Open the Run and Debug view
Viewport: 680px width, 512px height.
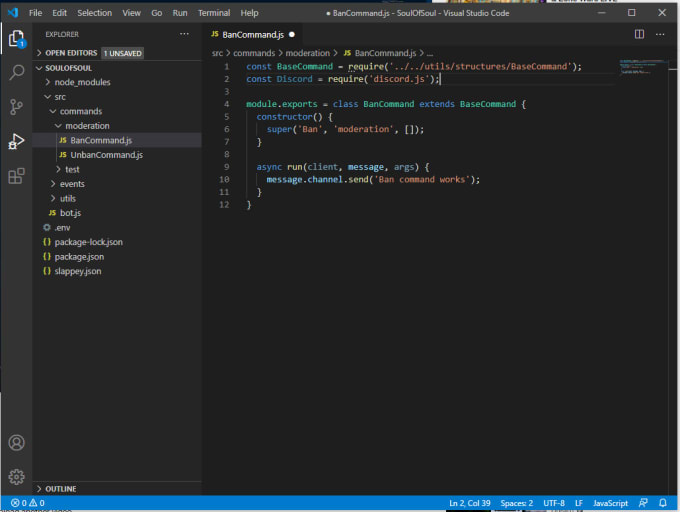click(x=16, y=141)
